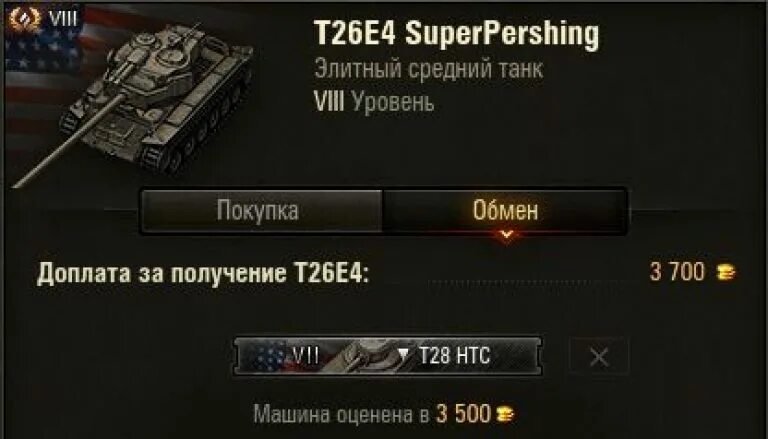
Task: Open the T28 HTC trade-in vehicle dropdown
Action: tap(388, 356)
